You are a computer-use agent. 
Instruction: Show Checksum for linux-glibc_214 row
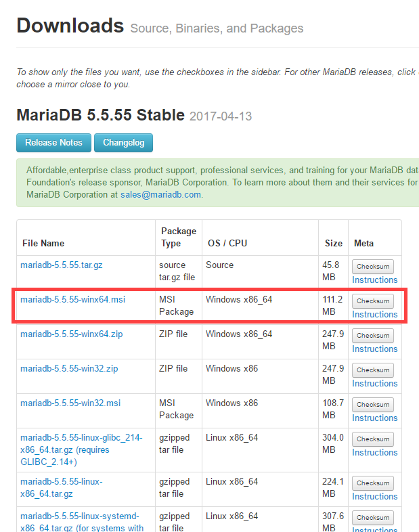point(373,439)
